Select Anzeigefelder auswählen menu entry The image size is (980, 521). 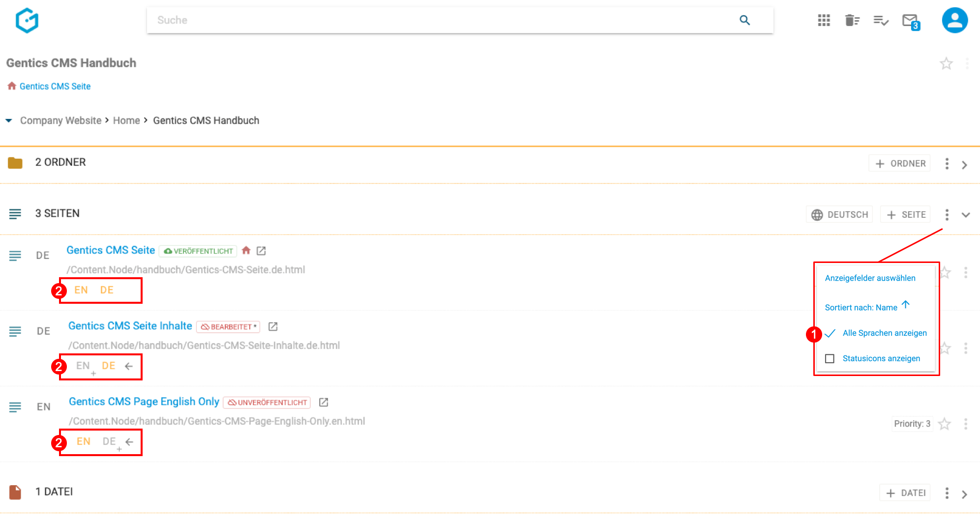pos(870,278)
